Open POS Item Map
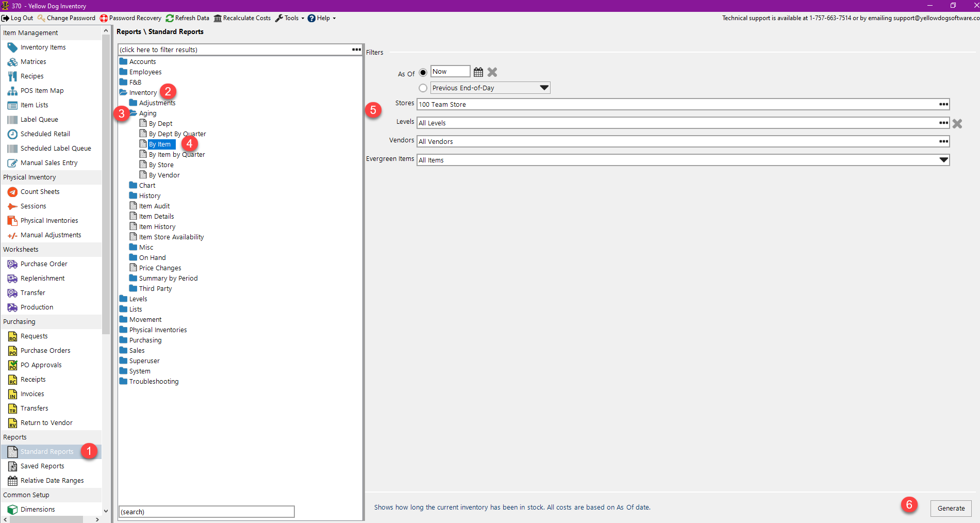 (42, 91)
